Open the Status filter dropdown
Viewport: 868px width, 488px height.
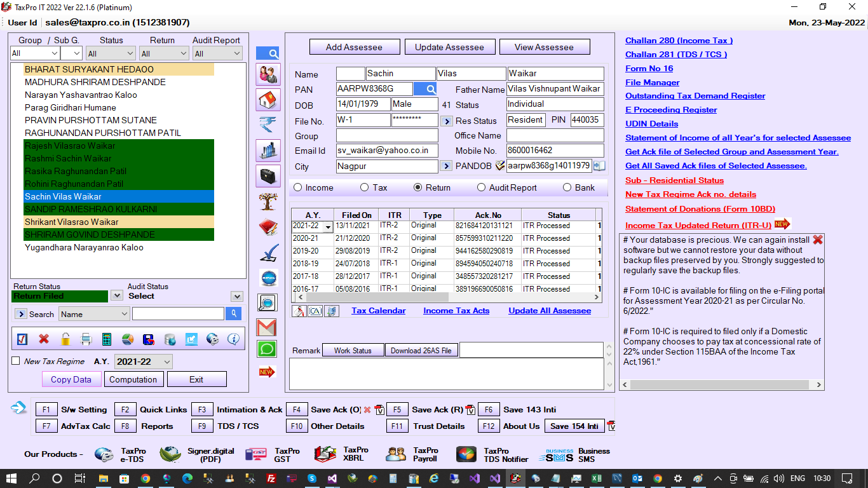click(x=111, y=54)
